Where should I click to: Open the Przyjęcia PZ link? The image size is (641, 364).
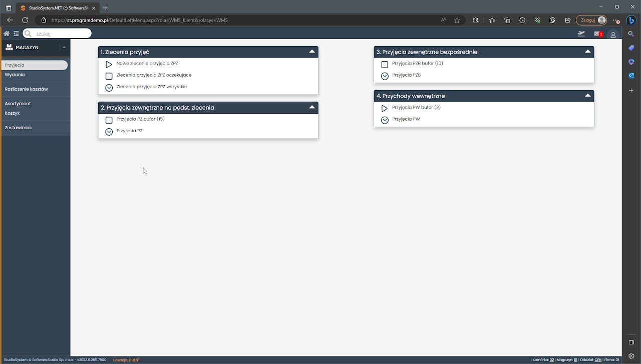129,131
